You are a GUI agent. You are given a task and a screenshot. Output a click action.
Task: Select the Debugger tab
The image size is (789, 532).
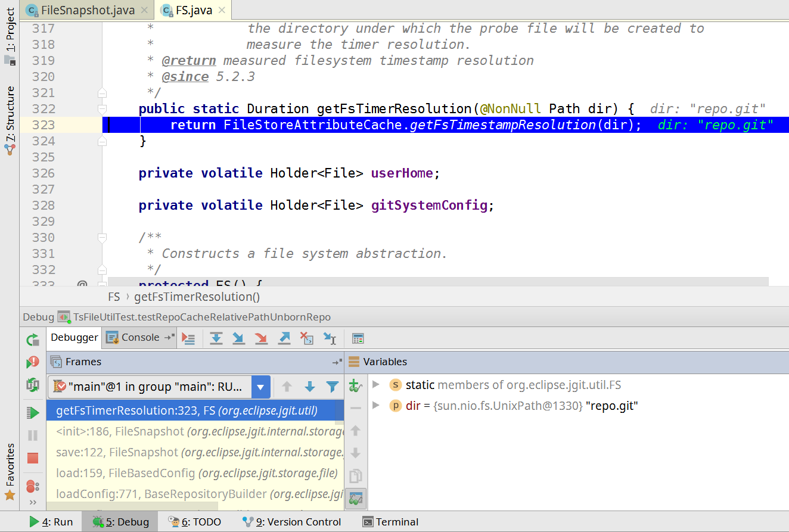tap(74, 337)
